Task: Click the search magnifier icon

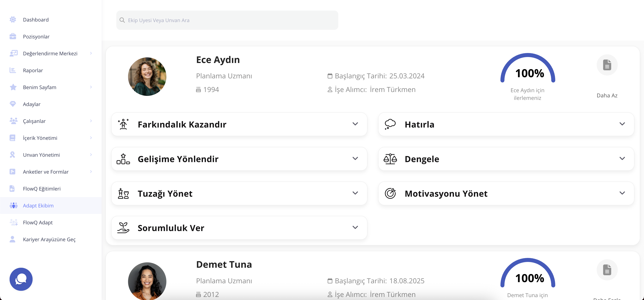Action: 122,20
